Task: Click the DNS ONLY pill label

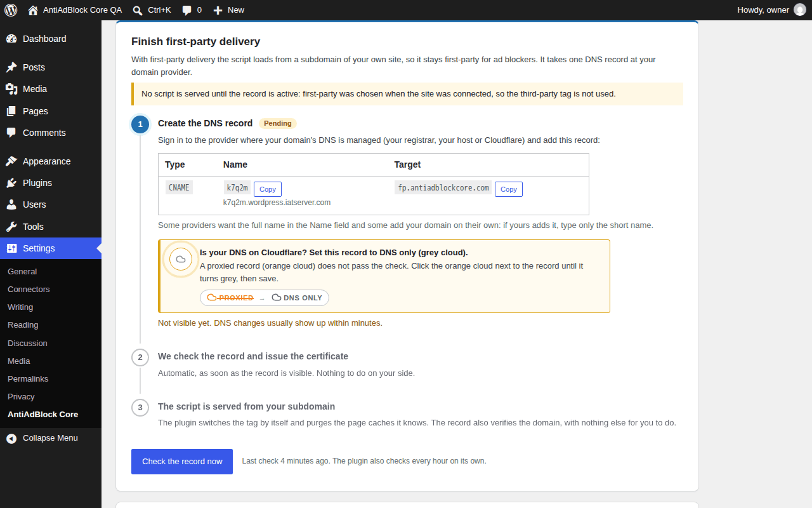Action: [x=303, y=297]
